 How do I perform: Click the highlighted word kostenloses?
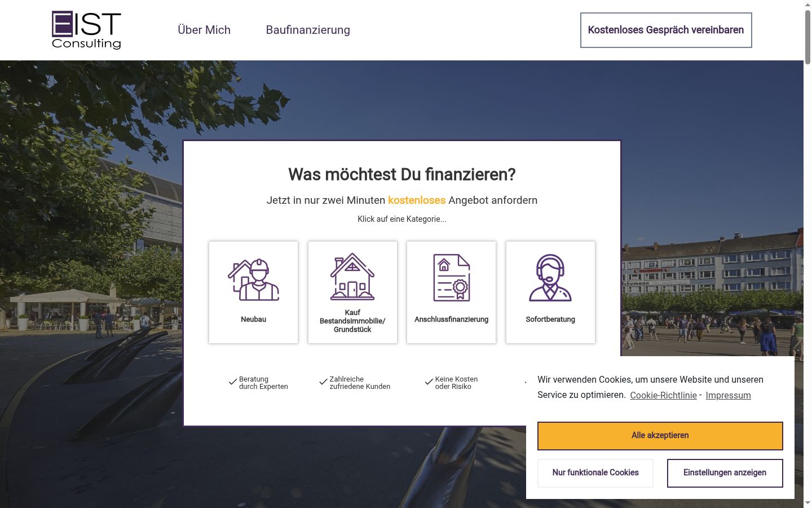pyautogui.click(x=417, y=200)
